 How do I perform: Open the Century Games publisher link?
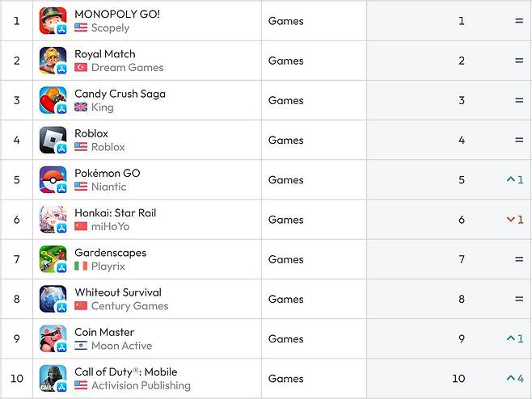pyautogui.click(x=129, y=306)
